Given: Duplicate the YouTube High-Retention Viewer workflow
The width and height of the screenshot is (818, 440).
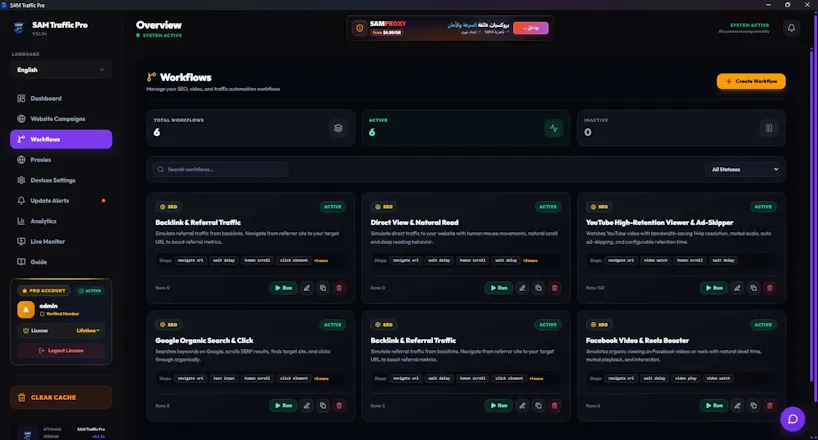Looking at the screenshot, I should tap(753, 288).
